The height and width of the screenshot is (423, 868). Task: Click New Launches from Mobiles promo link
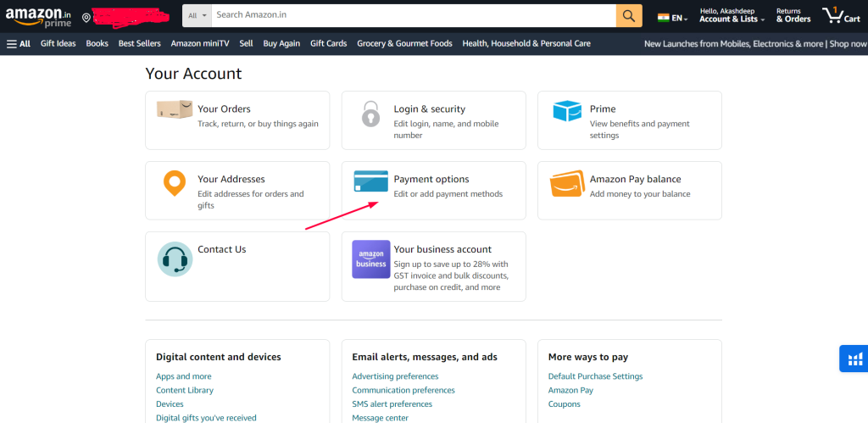click(755, 43)
